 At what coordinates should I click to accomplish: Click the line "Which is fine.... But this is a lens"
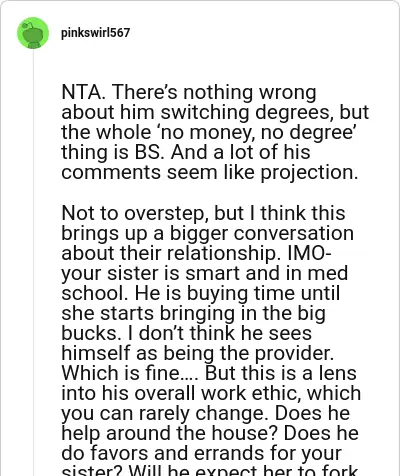click(x=209, y=373)
